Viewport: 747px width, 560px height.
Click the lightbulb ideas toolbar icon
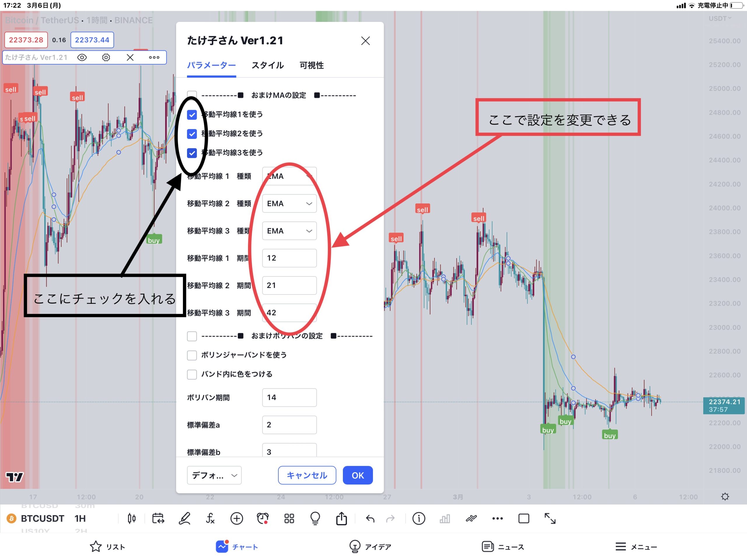[315, 519]
